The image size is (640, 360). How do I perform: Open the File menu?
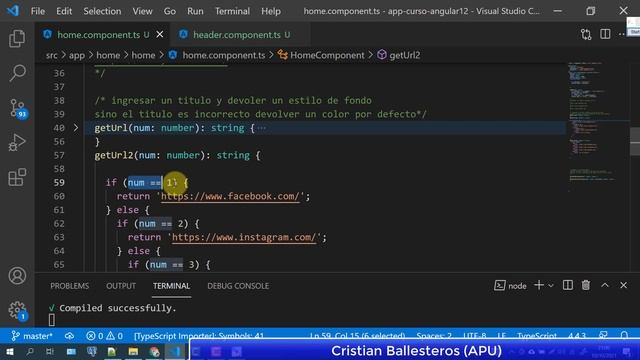(x=38, y=11)
